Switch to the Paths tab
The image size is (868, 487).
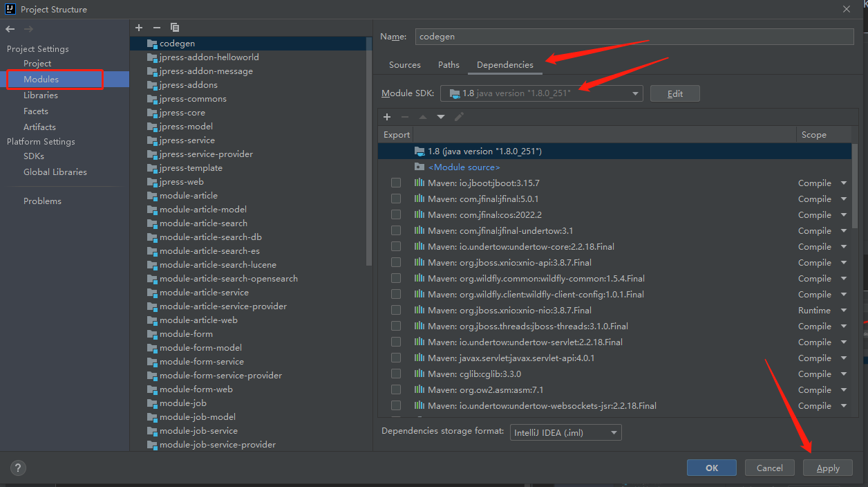tap(449, 64)
